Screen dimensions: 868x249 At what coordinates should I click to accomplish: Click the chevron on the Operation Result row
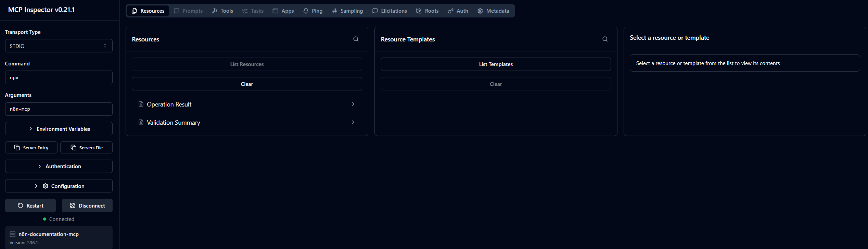(353, 104)
